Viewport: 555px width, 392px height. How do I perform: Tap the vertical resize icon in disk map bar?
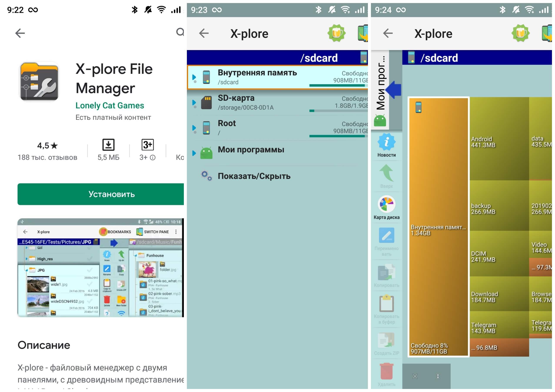[x=438, y=376]
